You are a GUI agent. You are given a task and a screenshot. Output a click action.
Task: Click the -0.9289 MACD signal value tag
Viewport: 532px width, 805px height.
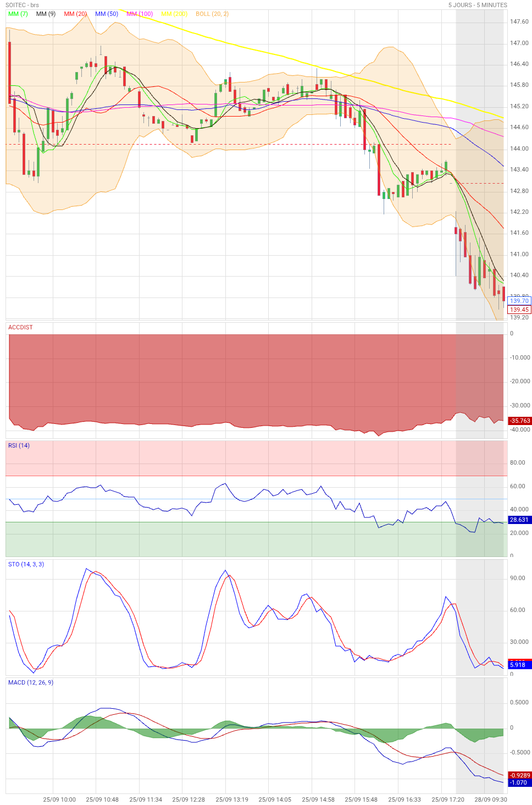click(519, 775)
